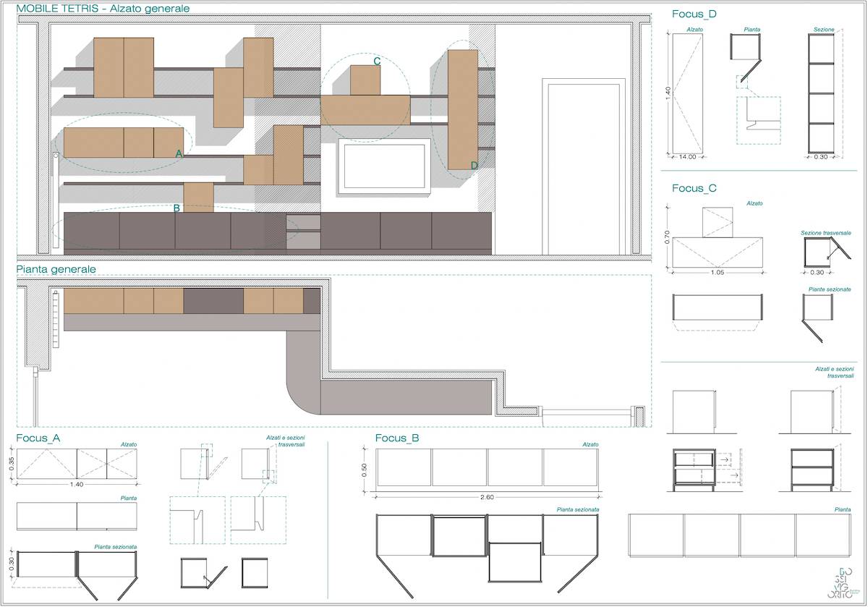868x607 pixels.
Task: Select the "14.00" dimension in Focus_D
Action: [686, 157]
